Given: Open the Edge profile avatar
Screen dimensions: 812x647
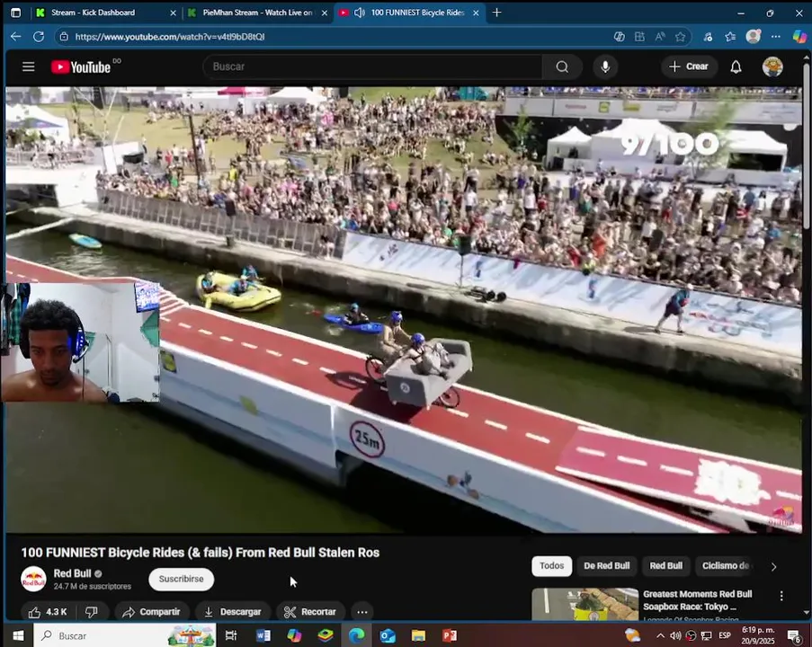Looking at the screenshot, I should [753, 36].
